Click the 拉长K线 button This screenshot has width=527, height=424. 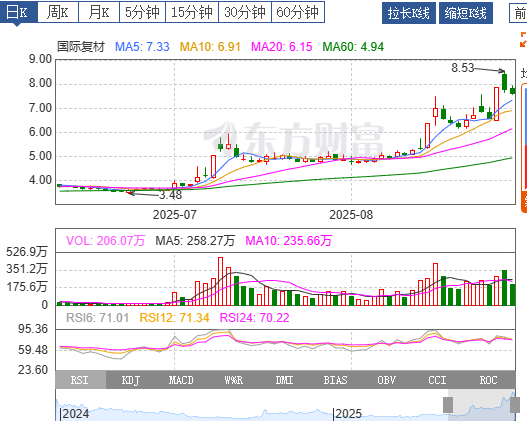(x=409, y=13)
